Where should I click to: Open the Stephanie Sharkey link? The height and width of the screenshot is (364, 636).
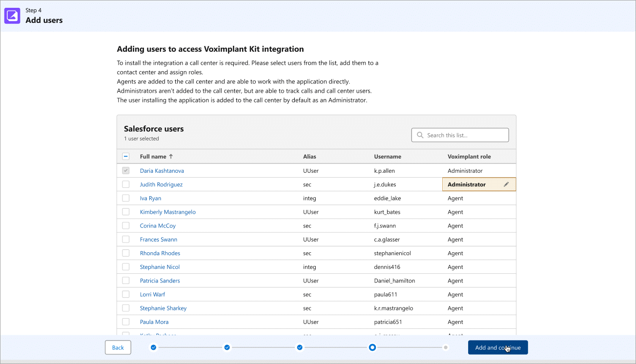pos(163,308)
